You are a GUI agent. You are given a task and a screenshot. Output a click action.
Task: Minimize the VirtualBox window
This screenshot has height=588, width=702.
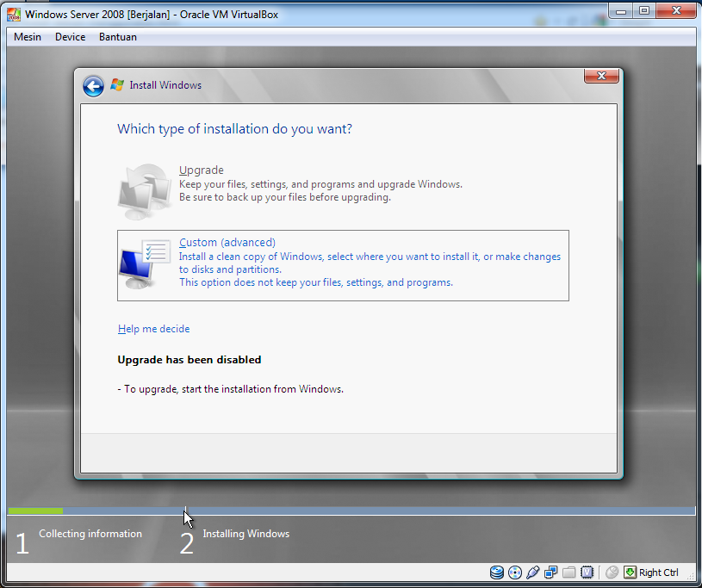click(621, 10)
